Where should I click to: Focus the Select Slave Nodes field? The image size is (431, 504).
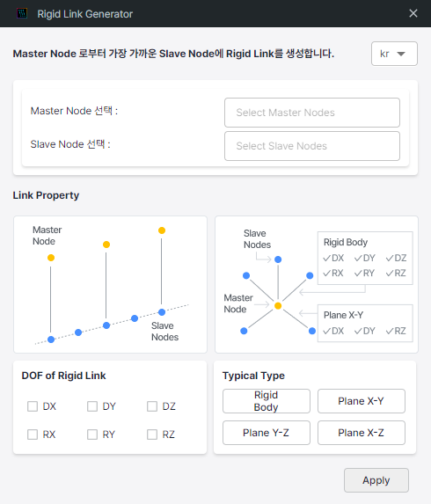coord(311,146)
